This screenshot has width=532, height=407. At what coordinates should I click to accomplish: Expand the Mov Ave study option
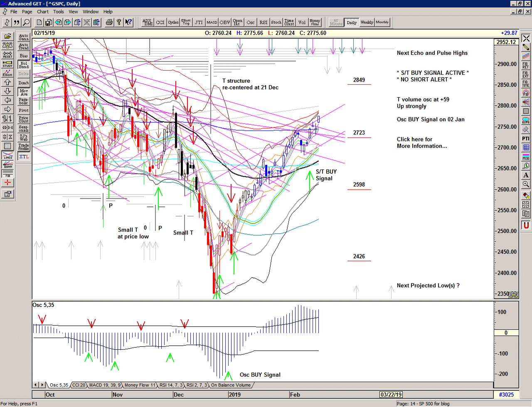[24, 91]
